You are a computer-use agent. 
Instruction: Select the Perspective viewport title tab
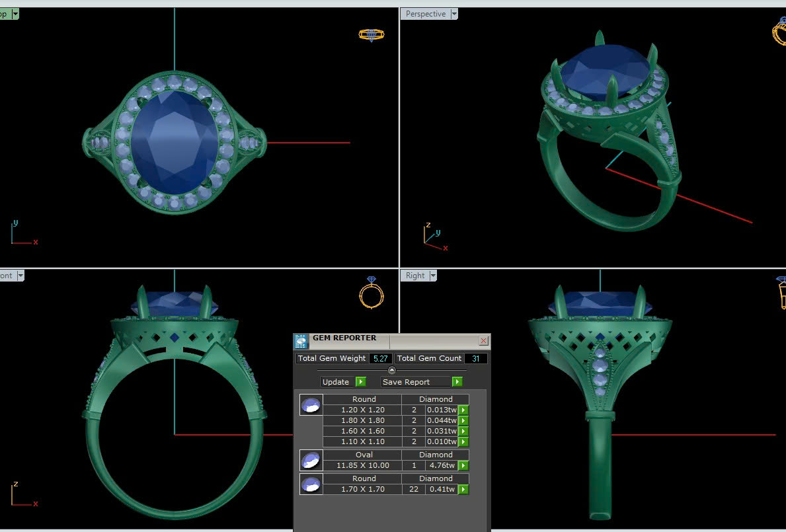click(x=425, y=14)
